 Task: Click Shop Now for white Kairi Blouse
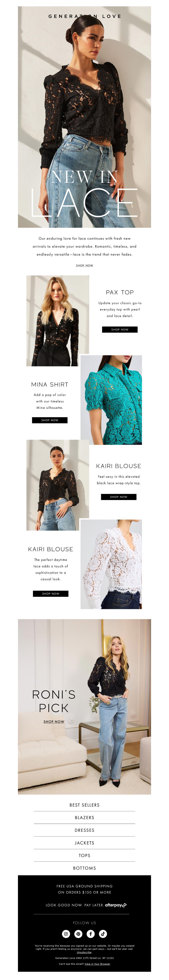pyautogui.click(x=51, y=593)
